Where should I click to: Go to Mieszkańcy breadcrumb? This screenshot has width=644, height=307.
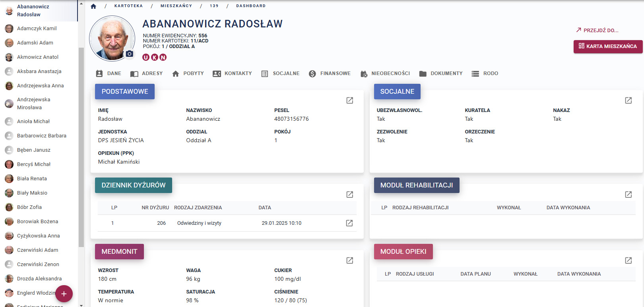click(176, 6)
